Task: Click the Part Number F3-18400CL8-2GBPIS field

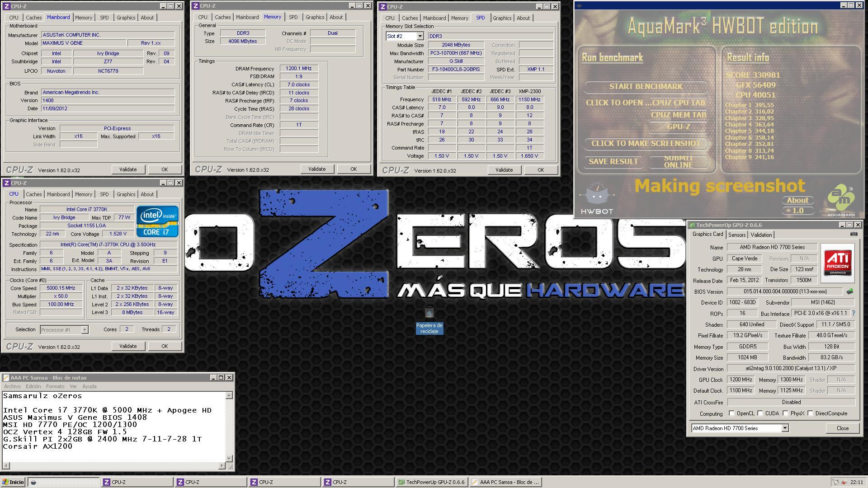Action: [x=456, y=70]
